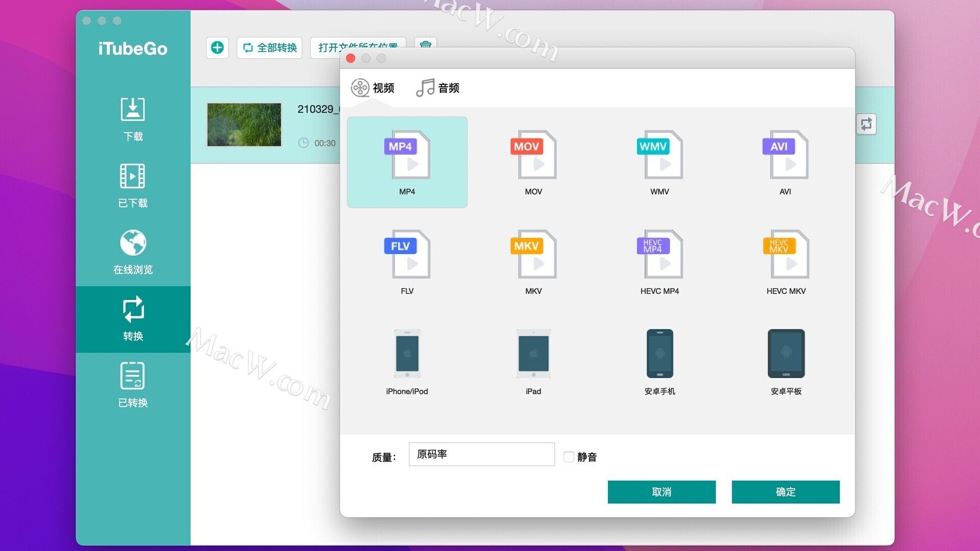Screen dimensions: 980x551
Task: Open the 转换 section in sidebar
Action: tap(133, 319)
